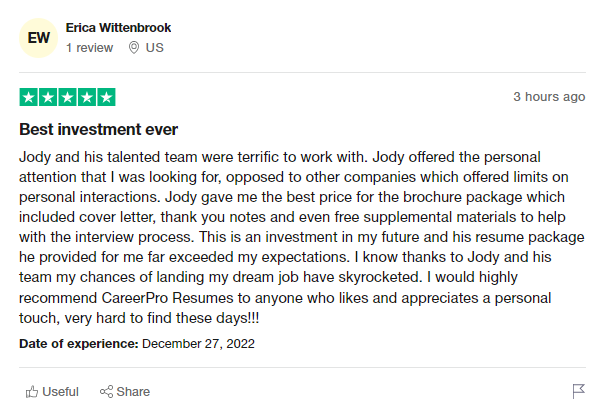Mark review with the Useful label
Viewport: 606px width, 415px height.
pyautogui.click(x=60, y=392)
